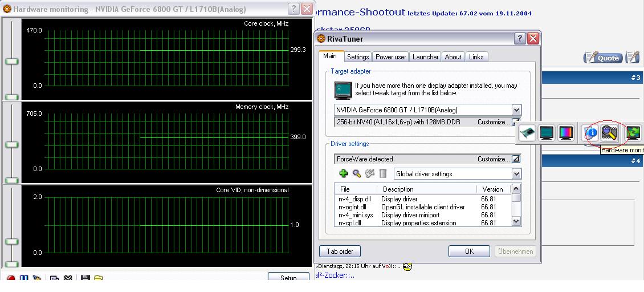Click the green arrows monitor icon
This screenshot has height=292, width=644.
point(634,133)
